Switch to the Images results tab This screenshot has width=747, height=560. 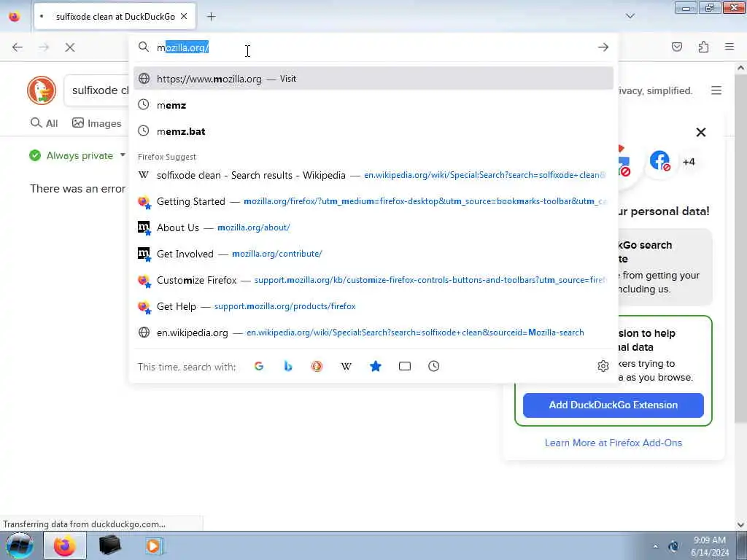click(x=97, y=123)
